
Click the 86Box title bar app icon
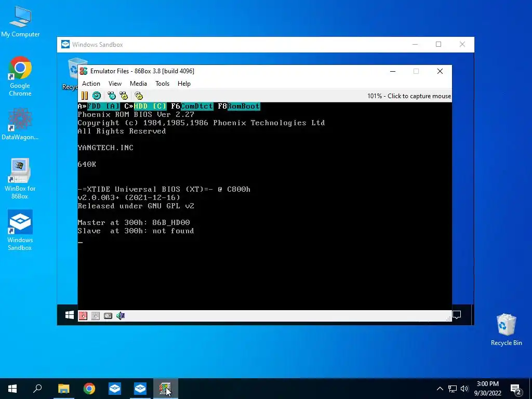tap(84, 71)
